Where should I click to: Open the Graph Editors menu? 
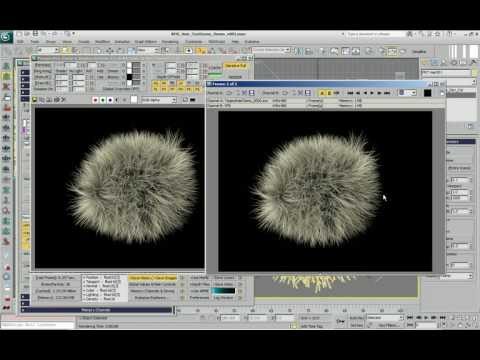point(146,42)
